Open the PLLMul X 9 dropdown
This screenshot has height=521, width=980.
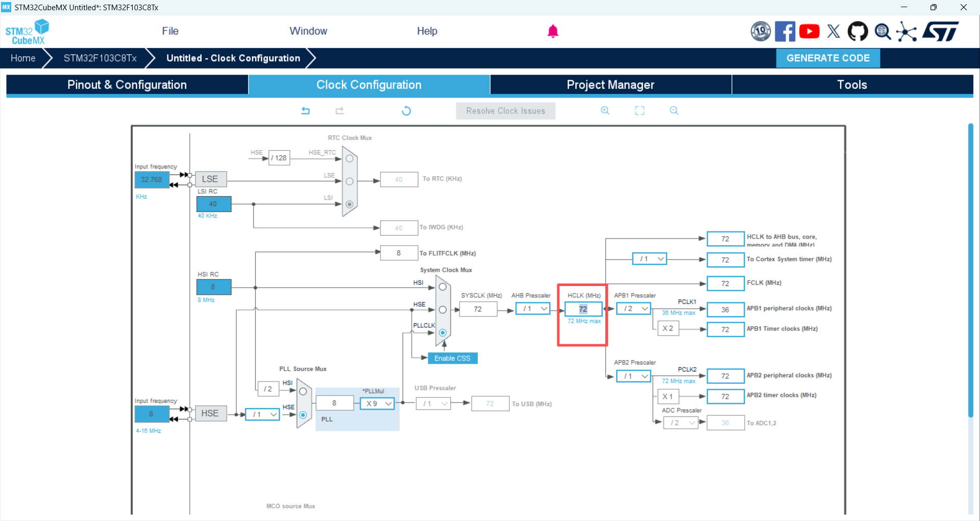[x=377, y=404]
